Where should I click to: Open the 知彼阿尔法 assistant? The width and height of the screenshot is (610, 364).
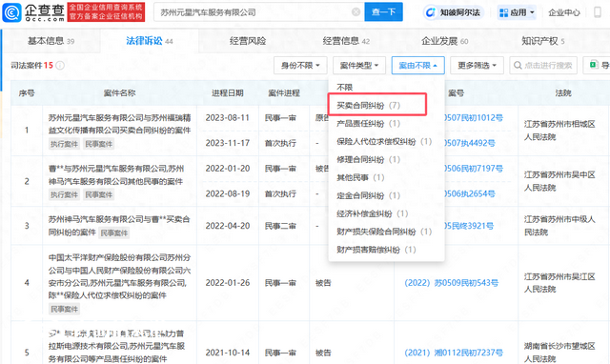(x=454, y=12)
